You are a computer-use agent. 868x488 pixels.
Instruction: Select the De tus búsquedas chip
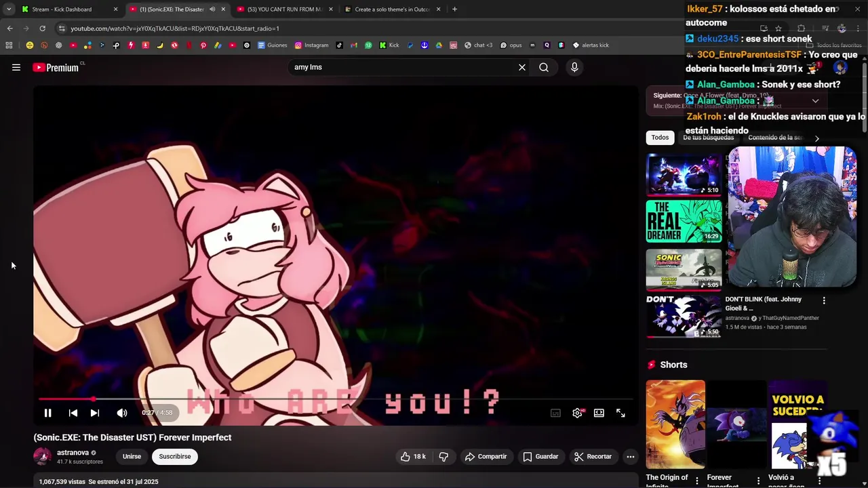tap(708, 138)
